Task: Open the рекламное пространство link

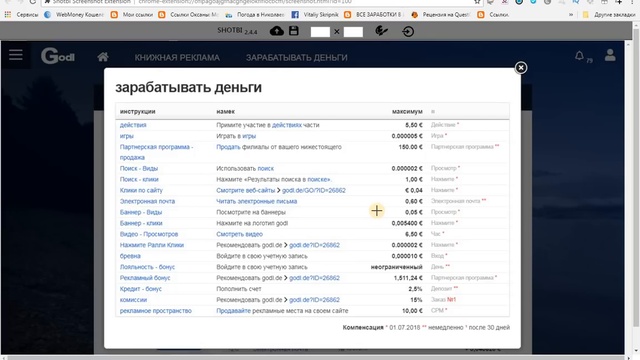Action: pos(156,311)
